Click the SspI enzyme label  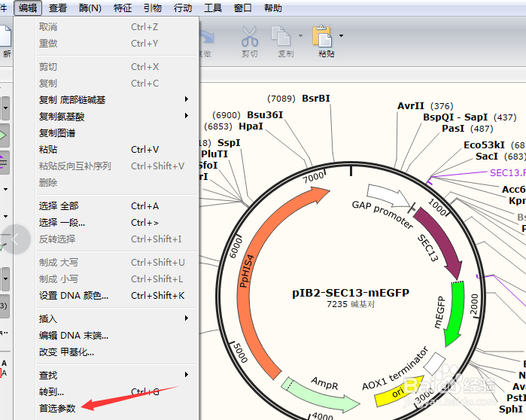(229, 143)
